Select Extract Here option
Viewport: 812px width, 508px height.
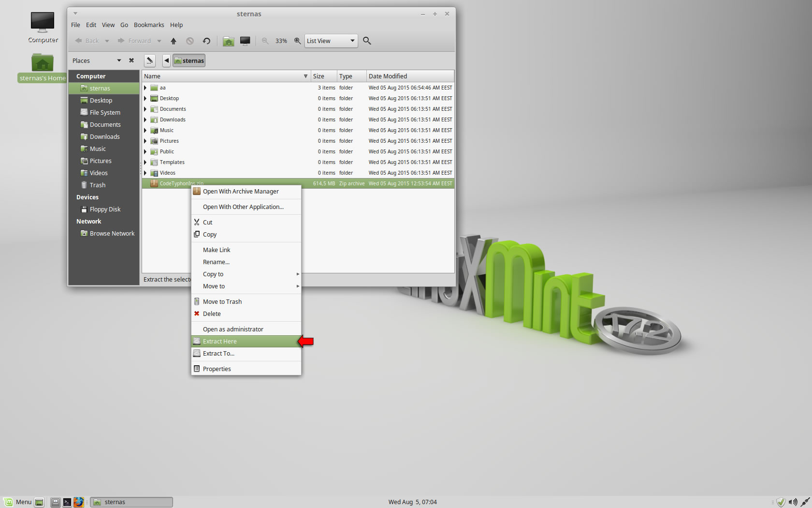pos(246,342)
